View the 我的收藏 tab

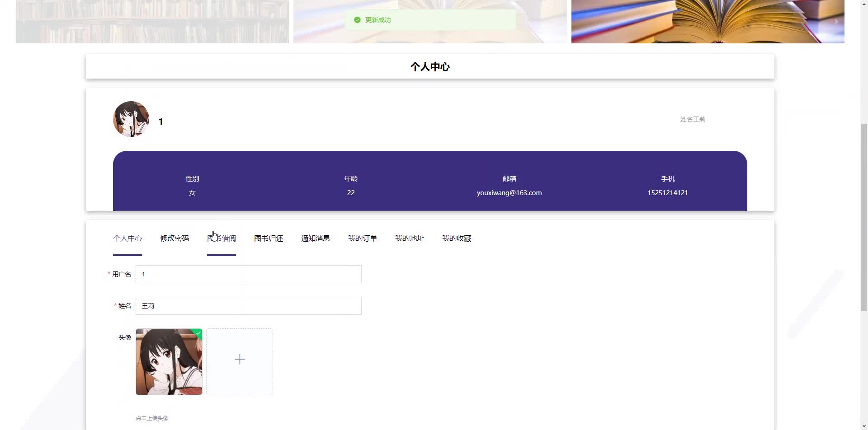click(457, 238)
